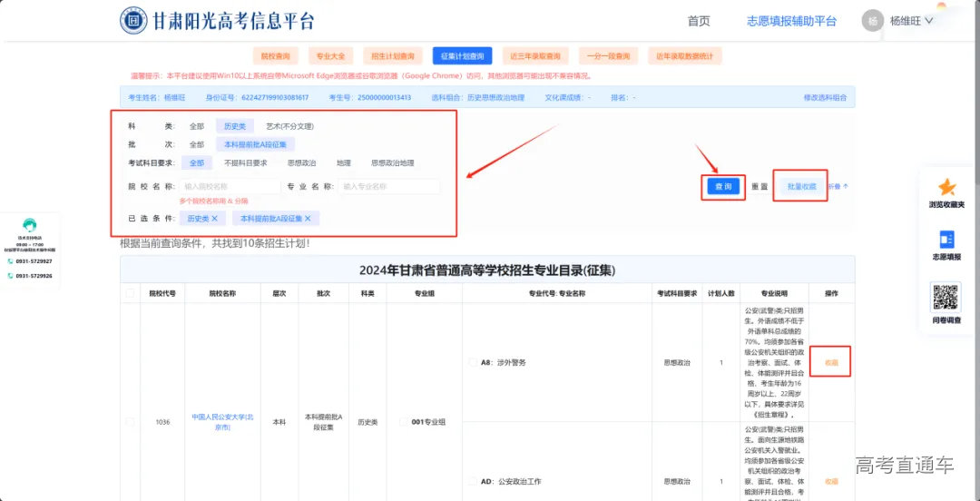The image size is (980, 501).
Task: Tick the select-all checkbox in table header
Action: 130,293
